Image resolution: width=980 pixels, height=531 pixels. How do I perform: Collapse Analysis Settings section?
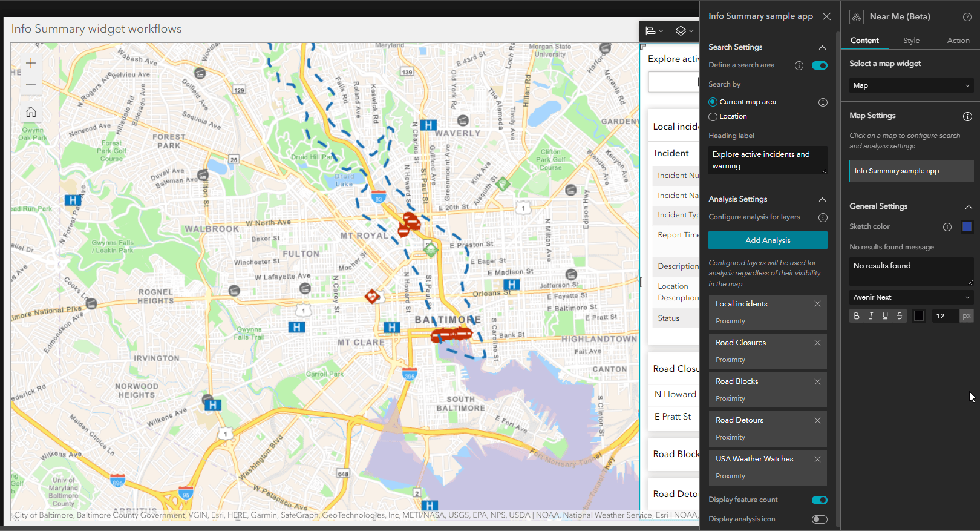822,199
